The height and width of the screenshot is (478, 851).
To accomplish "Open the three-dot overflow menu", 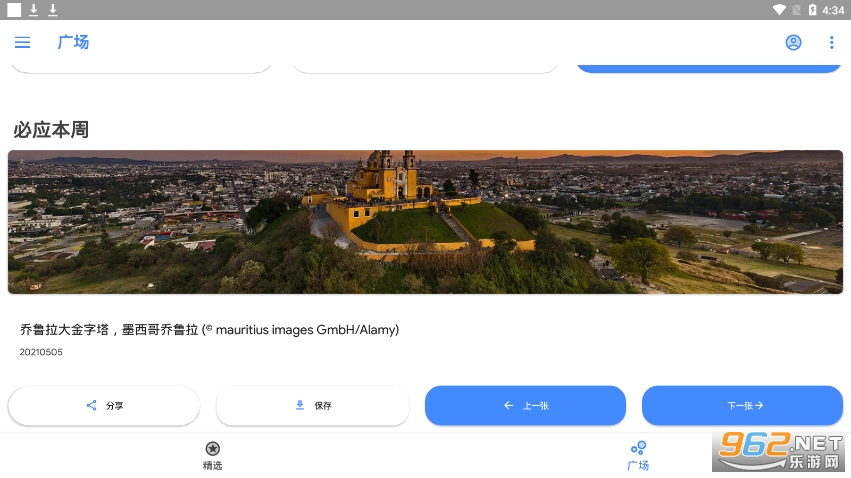I will (831, 42).
